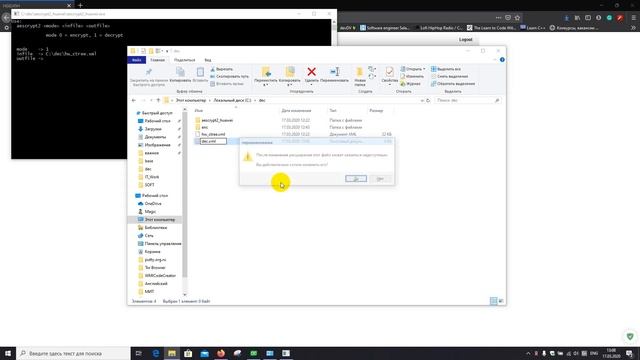Open the address bar history dropdown
The image size is (640, 360).
tap(422, 100)
